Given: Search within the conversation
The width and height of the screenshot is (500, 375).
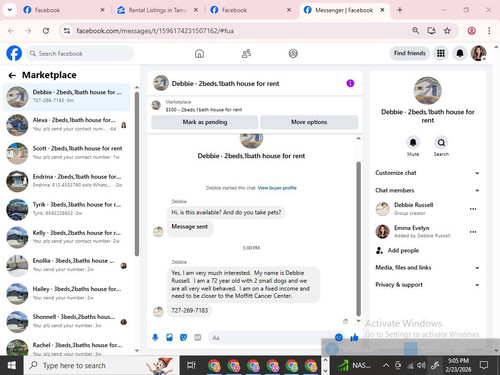Looking at the screenshot, I should (x=441, y=143).
